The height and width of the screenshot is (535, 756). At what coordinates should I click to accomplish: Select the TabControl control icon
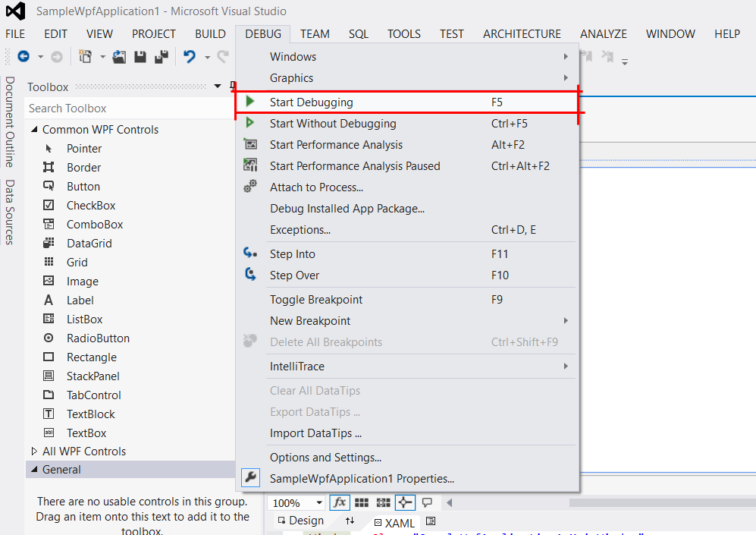[x=49, y=395]
